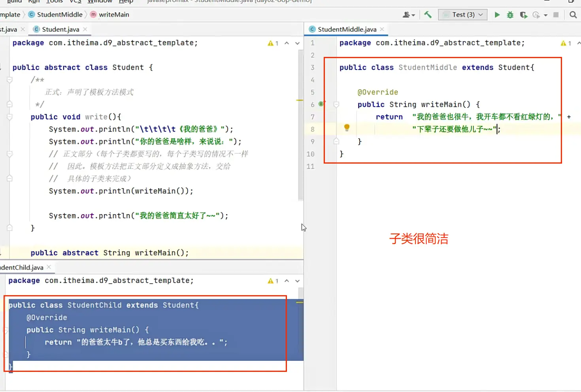Click the string "下辈子还要做他儿子~~" on line 8
The image size is (581, 392).
455,129
